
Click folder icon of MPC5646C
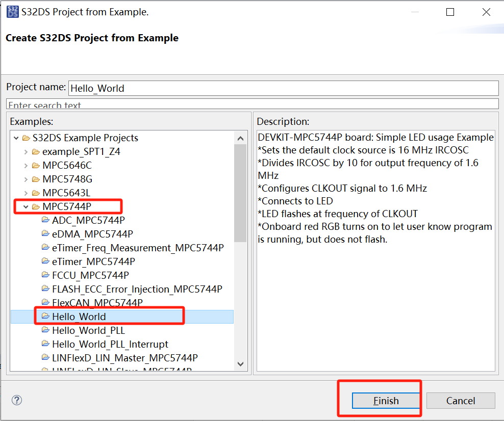click(x=36, y=165)
